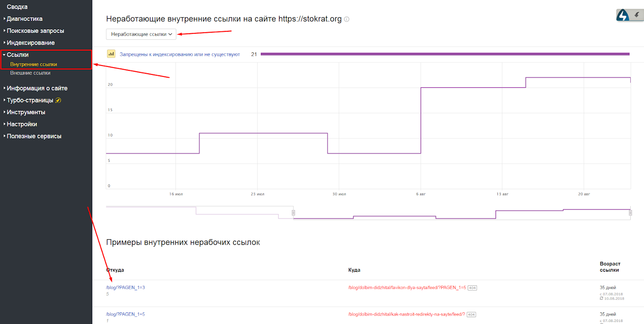Click the refresh icon next to 10.08.2018
This screenshot has height=324, width=644.
click(601, 298)
